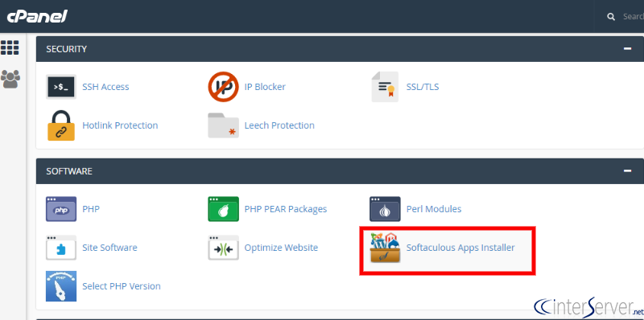Viewport: 644px width, 320px height.
Task: Collapse the Software section
Action: (627, 171)
